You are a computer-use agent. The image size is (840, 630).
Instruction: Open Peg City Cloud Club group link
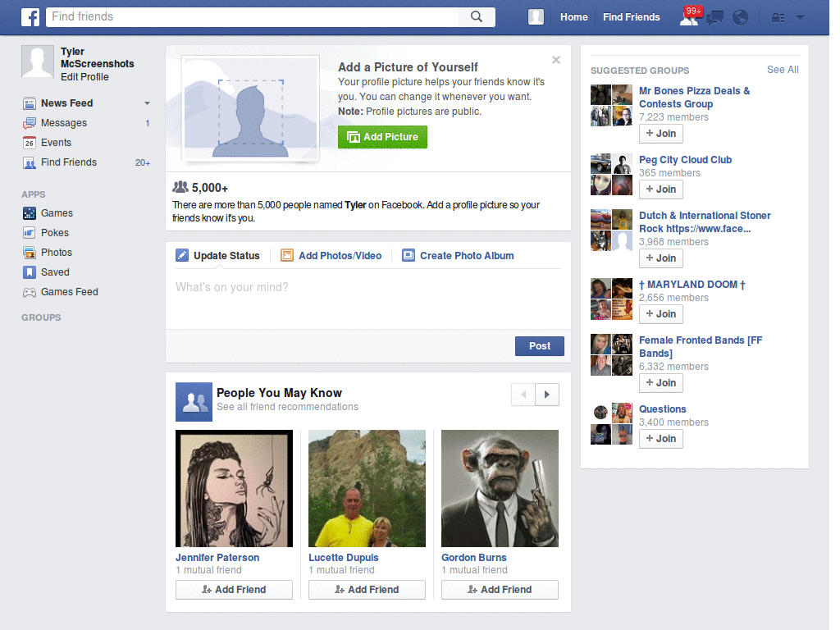[685, 160]
